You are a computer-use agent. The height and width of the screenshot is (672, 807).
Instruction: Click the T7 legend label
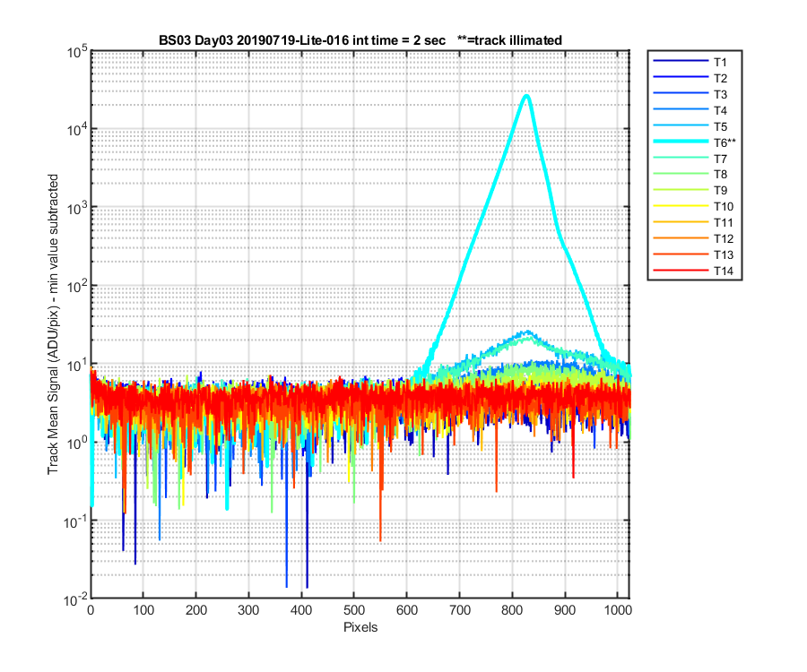pyautogui.click(x=720, y=159)
